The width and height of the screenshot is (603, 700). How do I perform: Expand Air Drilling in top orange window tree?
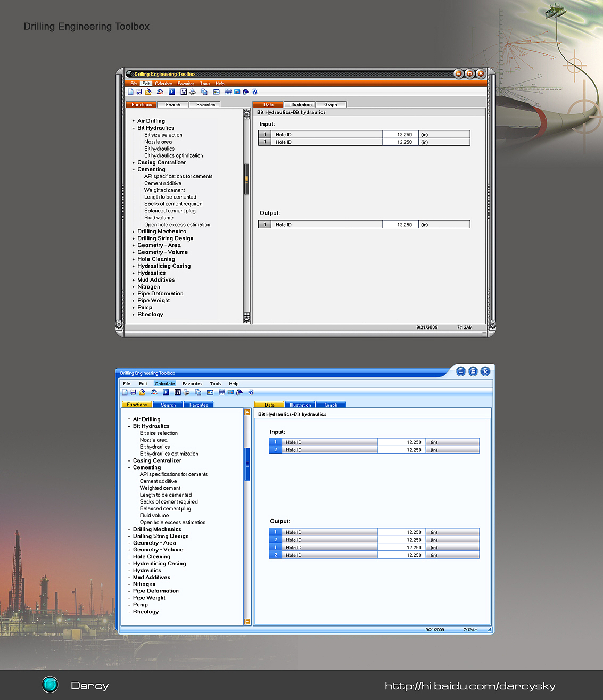click(133, 121)
